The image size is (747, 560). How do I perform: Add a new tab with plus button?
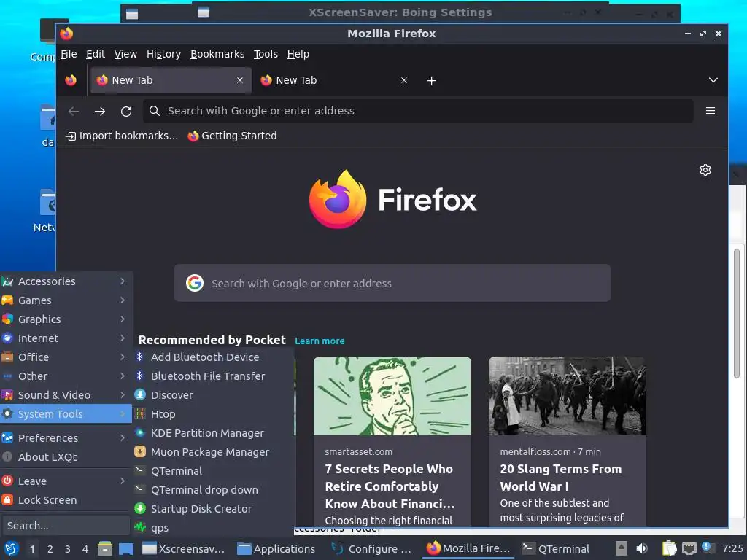coord(432,81)
